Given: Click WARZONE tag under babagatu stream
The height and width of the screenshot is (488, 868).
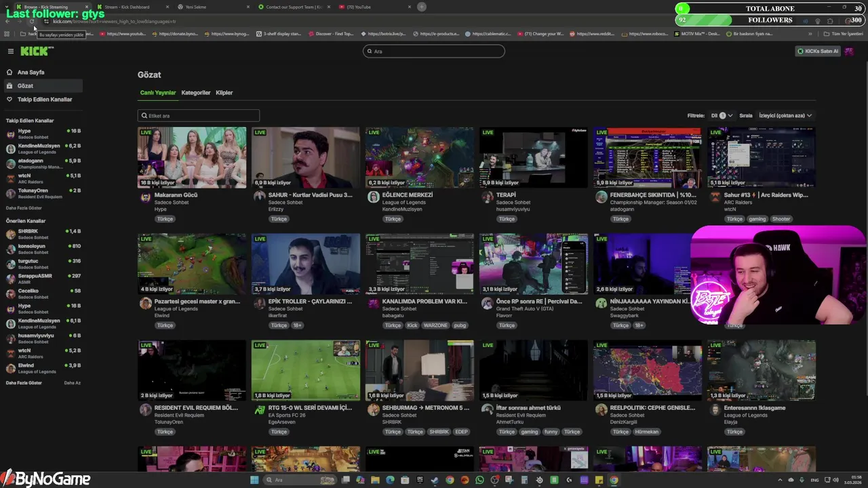Looking at the screenshot, I should tap(435, 325).
